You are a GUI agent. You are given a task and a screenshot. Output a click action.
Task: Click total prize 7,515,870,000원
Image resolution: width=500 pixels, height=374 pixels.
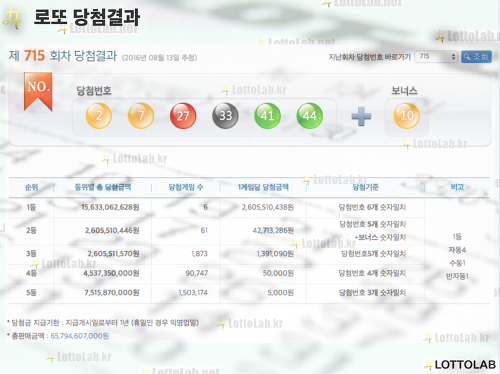pyautogui.click(x=112, y=293)
